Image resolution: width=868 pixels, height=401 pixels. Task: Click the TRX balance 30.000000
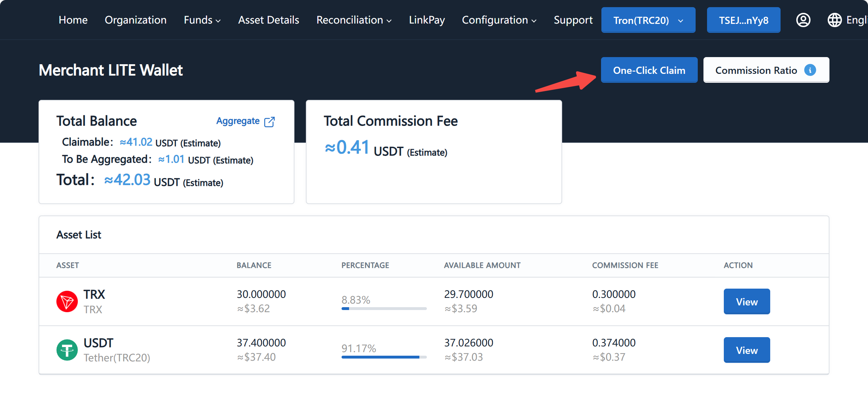point(261,294)
